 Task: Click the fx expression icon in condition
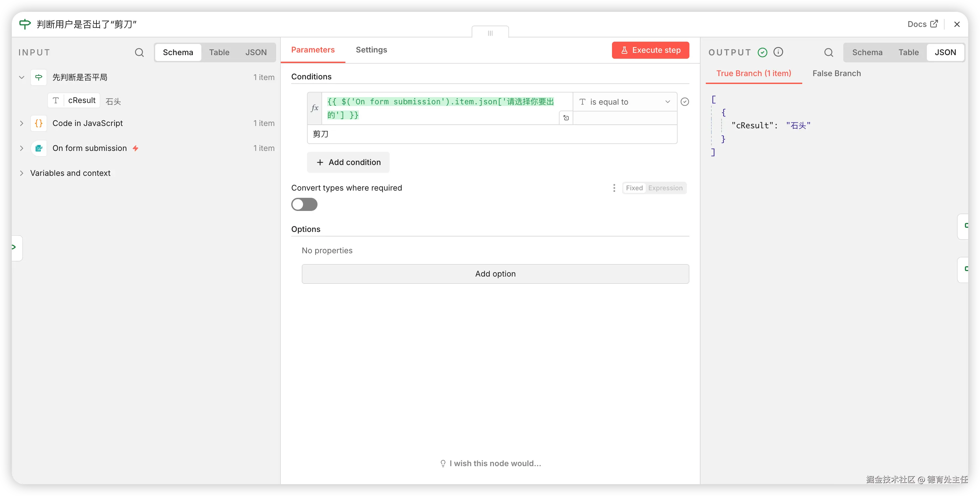pos(315,108)
